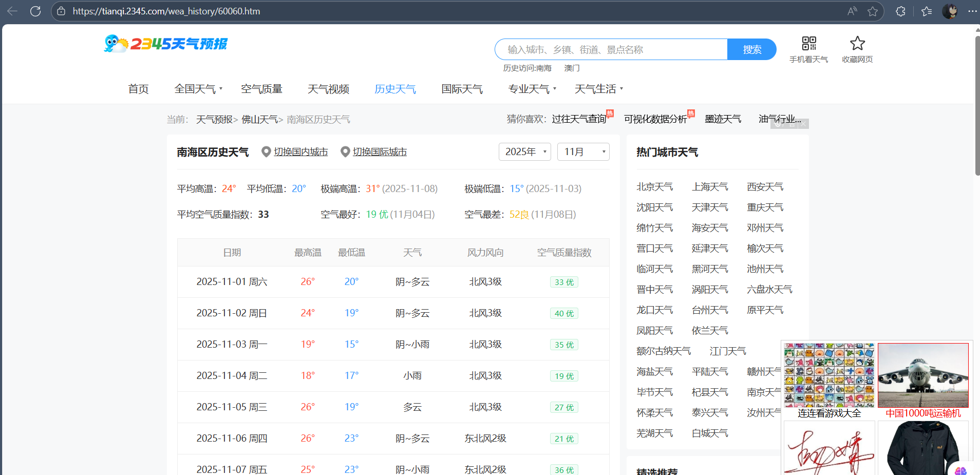The image size is (980, 475).
Task: Click 阴~小雨 in 2025-11-03 row
Action: (412, 344)
